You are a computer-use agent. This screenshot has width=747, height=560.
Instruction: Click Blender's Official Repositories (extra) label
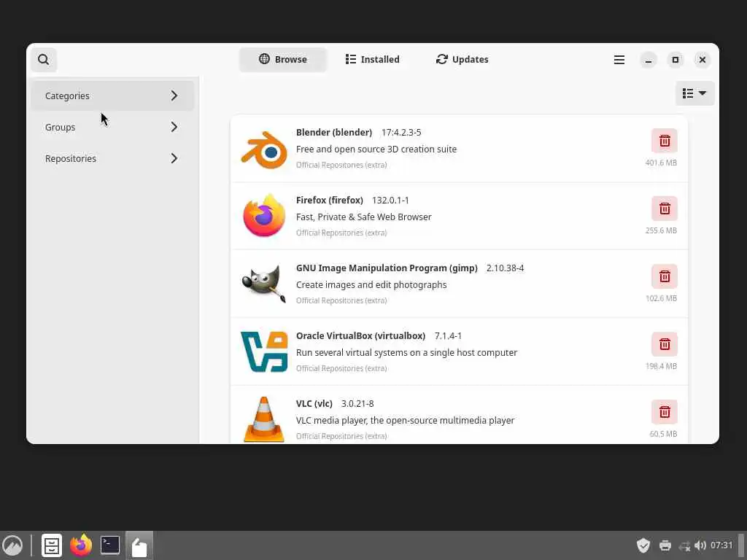point(341,166)
